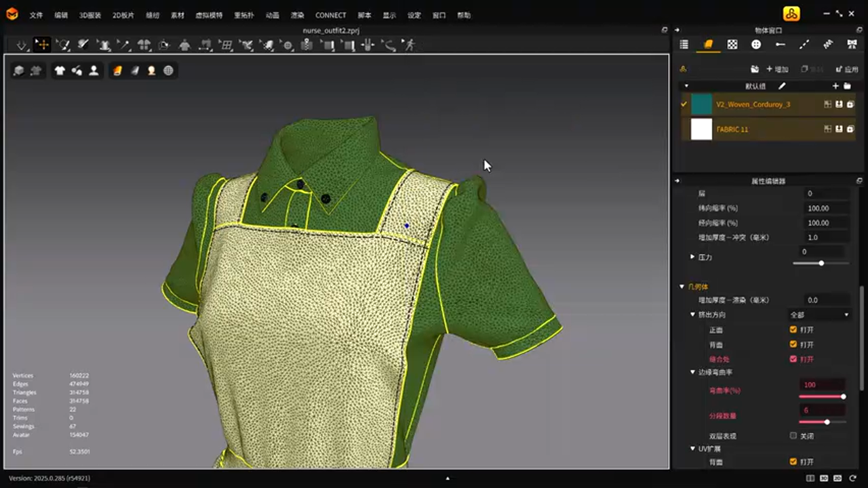
Task: Click the 应用 (Apply) button
Action: (x=847, y=69)
